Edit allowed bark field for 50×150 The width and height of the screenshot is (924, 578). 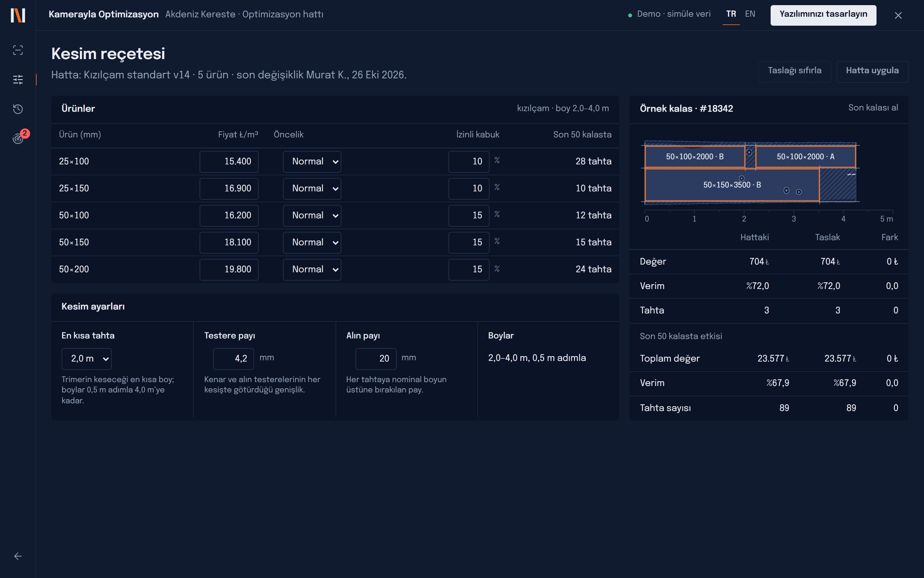click(469, 242)
